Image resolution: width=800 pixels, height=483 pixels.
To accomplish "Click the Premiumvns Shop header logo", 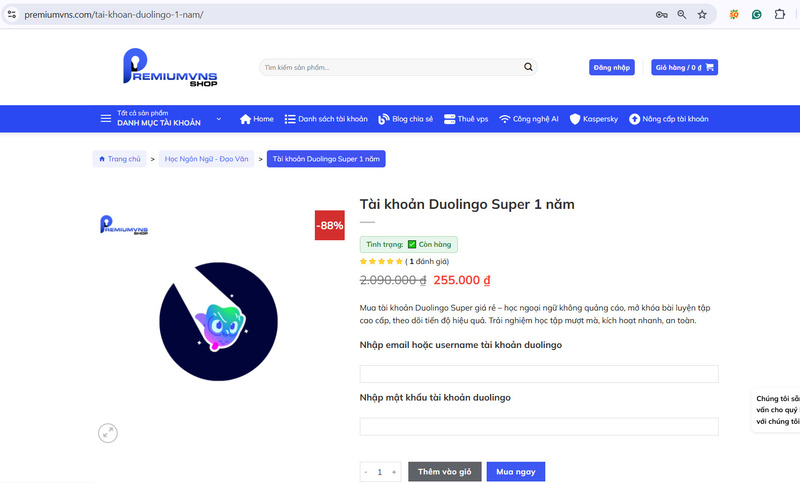I will pos(170,67).
